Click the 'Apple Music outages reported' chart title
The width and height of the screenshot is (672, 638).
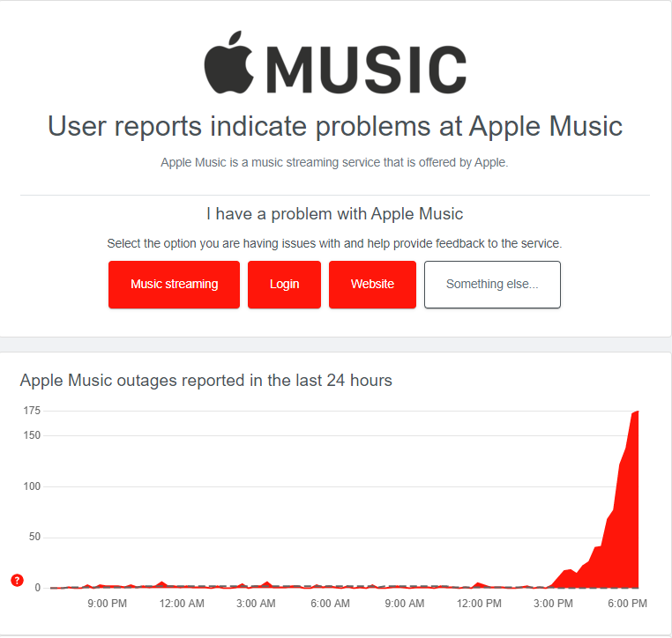click(x=206, y=380)
